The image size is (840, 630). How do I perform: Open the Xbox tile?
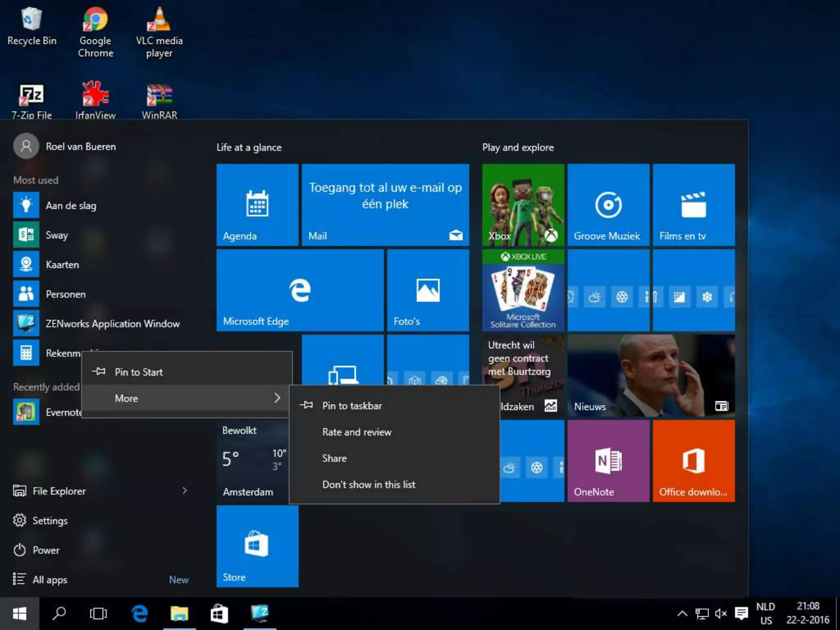[x=523, y=205]
